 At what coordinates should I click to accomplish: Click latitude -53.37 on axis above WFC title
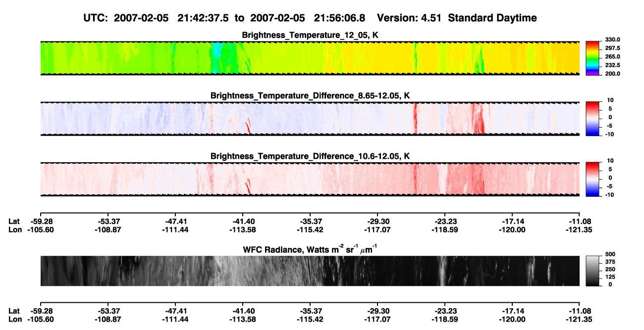107,221
